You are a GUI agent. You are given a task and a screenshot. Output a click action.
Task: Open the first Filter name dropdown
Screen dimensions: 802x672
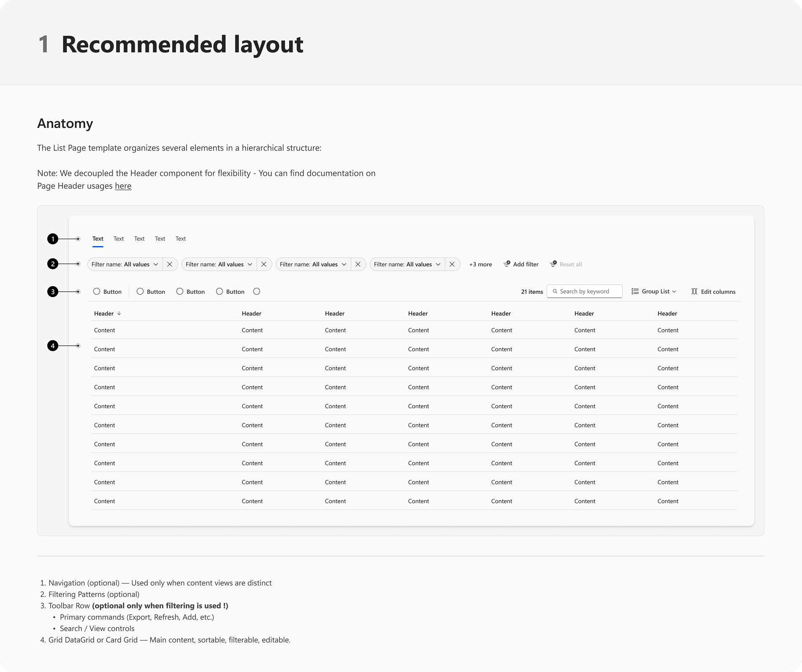(125, 264)
